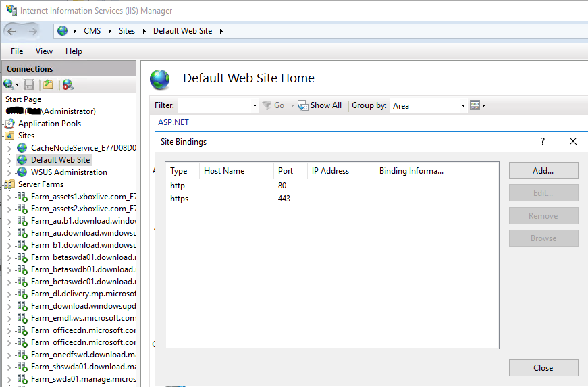Click the Sites folder icon

9,135
